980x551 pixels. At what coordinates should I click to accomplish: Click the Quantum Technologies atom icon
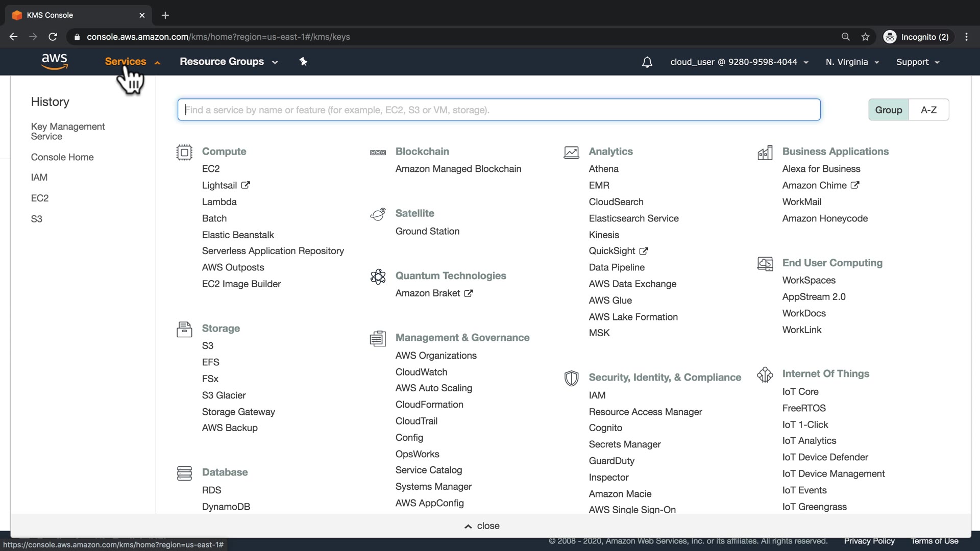coord(378,277)
